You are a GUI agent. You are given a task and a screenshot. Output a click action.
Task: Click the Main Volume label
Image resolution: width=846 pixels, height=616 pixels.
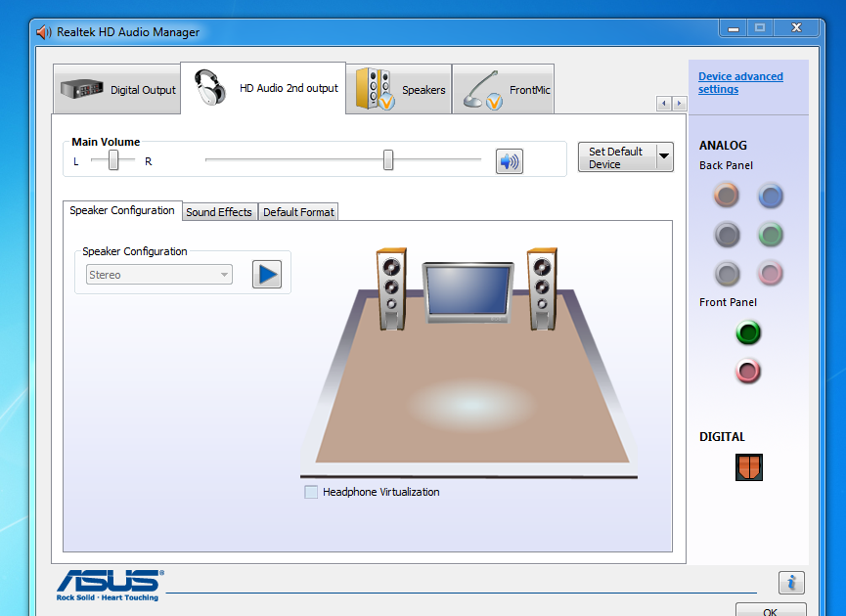106,142
